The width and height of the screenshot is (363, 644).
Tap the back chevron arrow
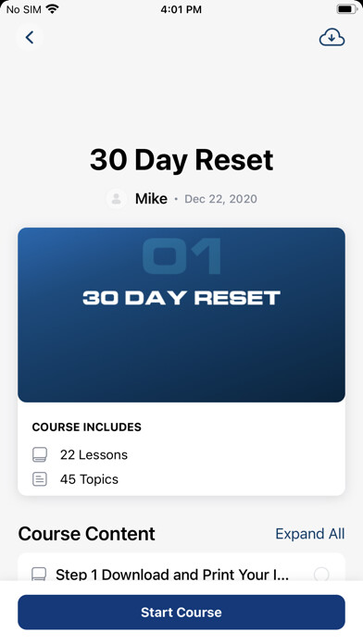(30, 37)
